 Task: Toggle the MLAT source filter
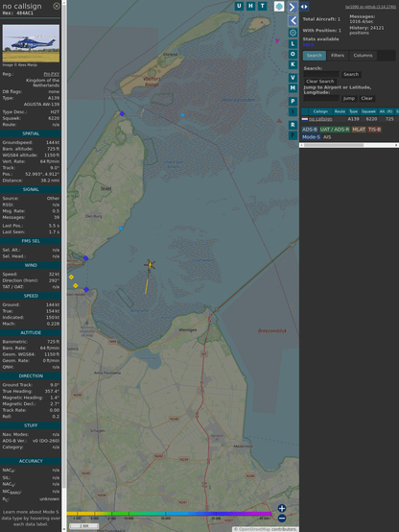[x=359, y=130]
